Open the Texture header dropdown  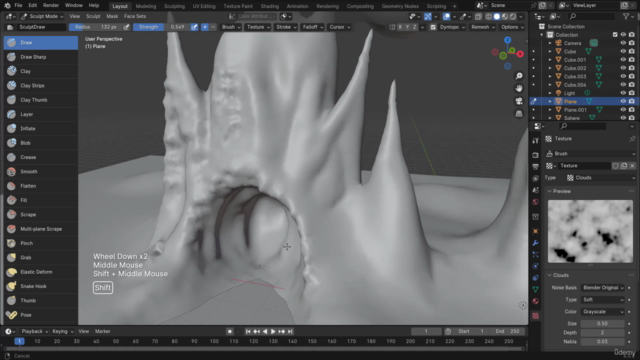(x=258, y=27)
